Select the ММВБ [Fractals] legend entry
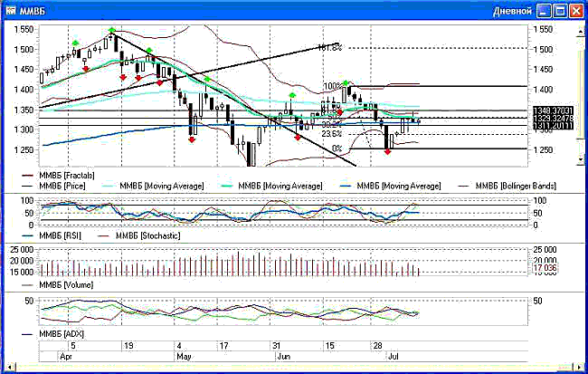Screen dimensions: 588x374 point(58,176)
